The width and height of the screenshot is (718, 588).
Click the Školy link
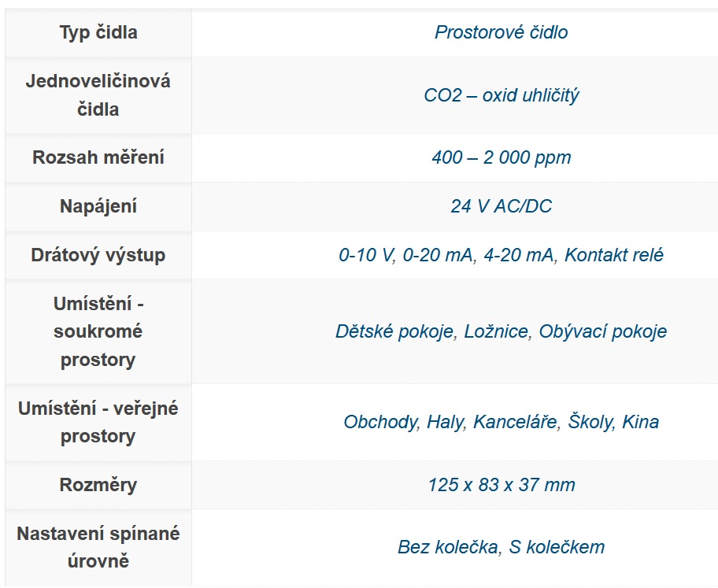click(590, 422)
